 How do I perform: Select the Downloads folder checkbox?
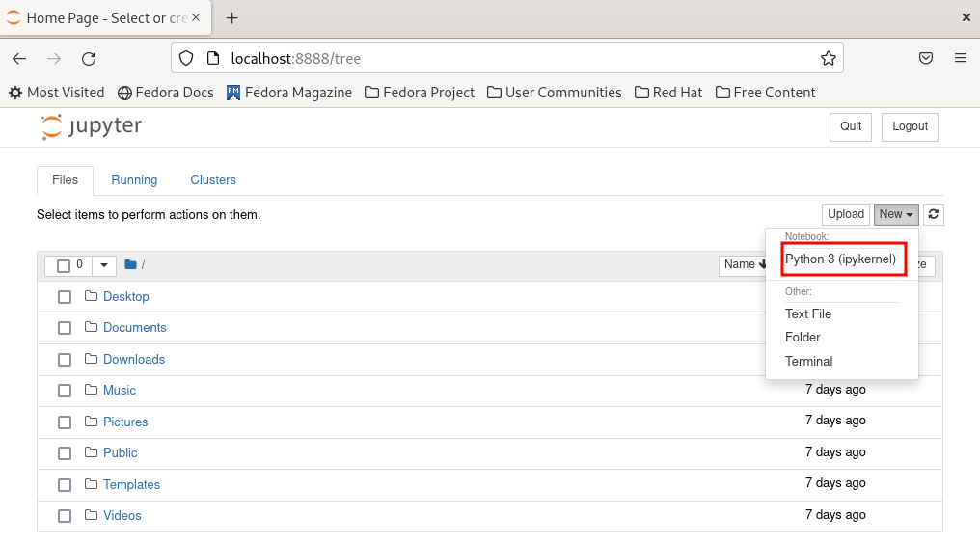[65, 360]
